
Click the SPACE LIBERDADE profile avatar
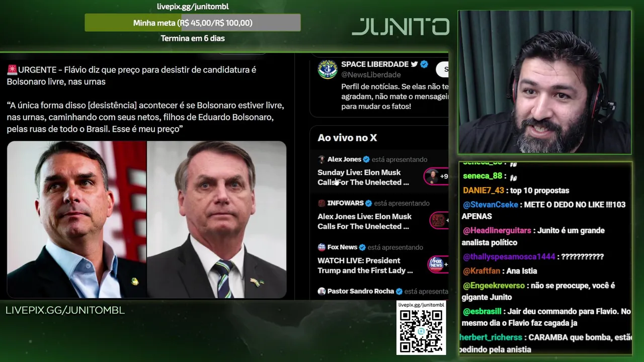[x=328, y=69]
